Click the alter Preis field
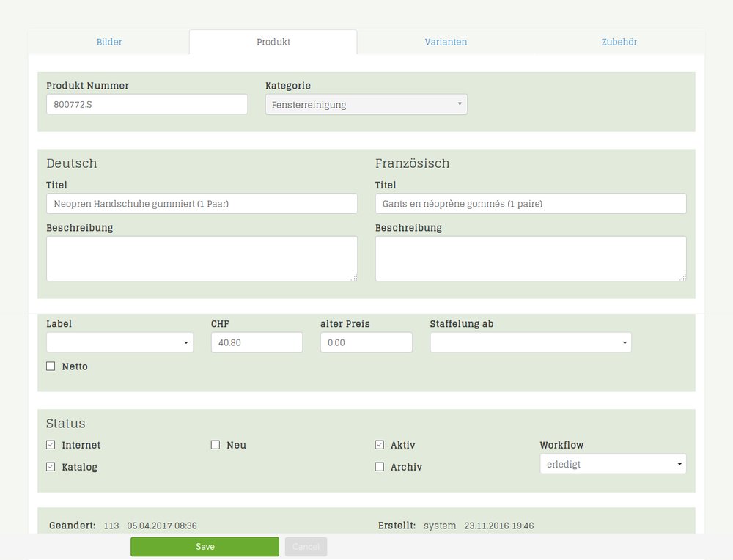 tap(366, 342)
